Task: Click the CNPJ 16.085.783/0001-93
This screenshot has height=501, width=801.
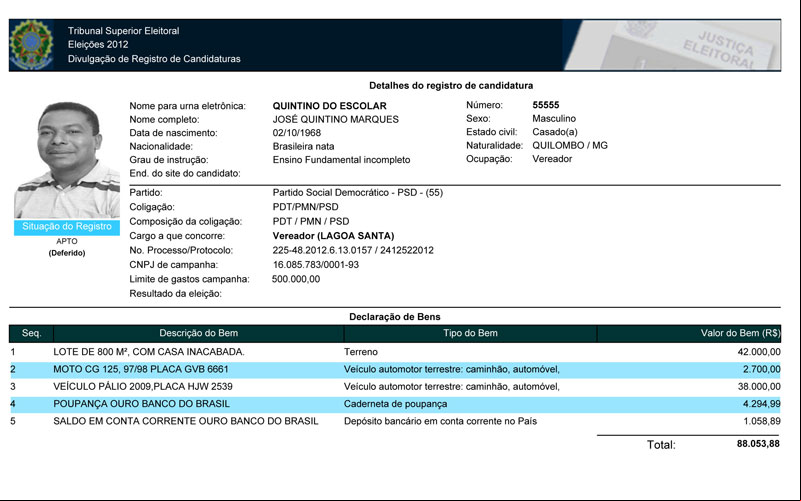Action: (316, 265)
